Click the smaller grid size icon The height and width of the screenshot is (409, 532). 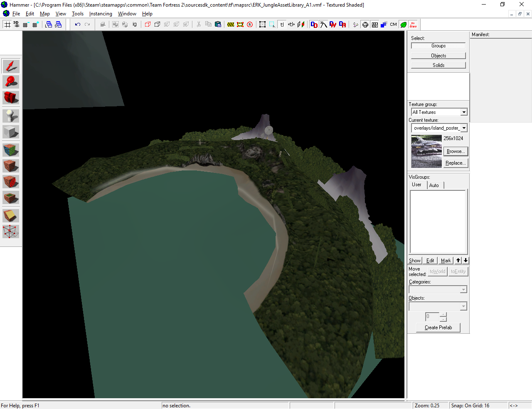pos(26,25)
